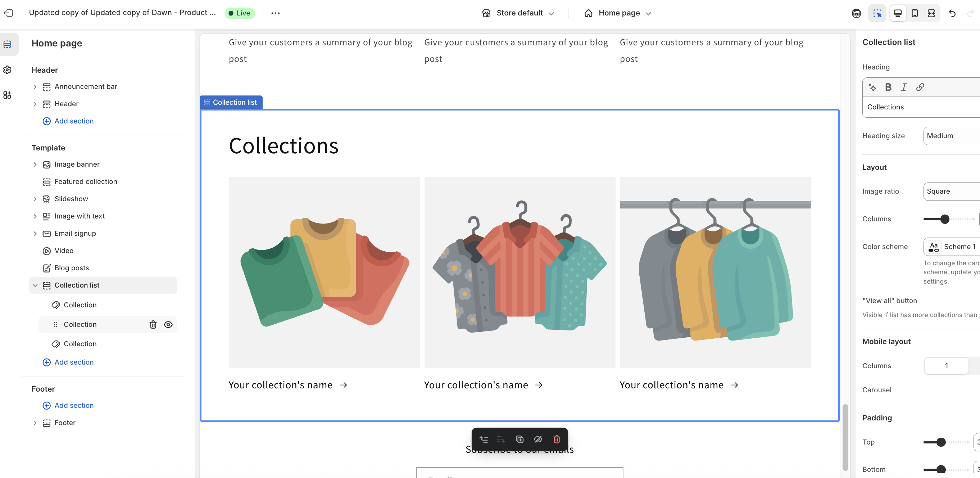Click the delete trash icon on Collection block
This screenshot has height=478, width=980.
[153, 324]
